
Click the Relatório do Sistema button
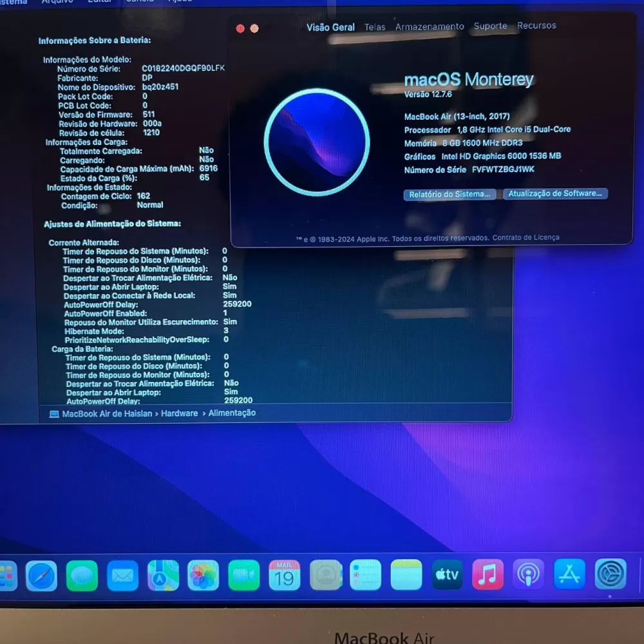coord(450,194)
